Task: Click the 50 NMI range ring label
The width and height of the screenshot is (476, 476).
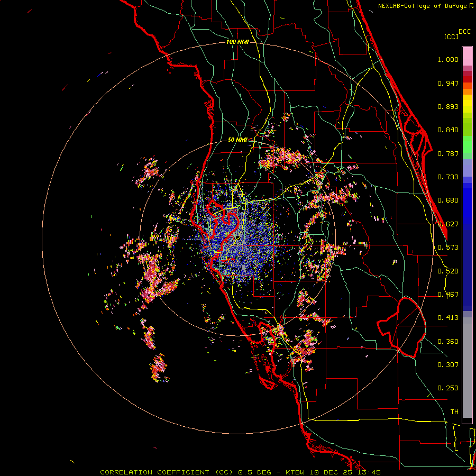Action: click(237, 140)
